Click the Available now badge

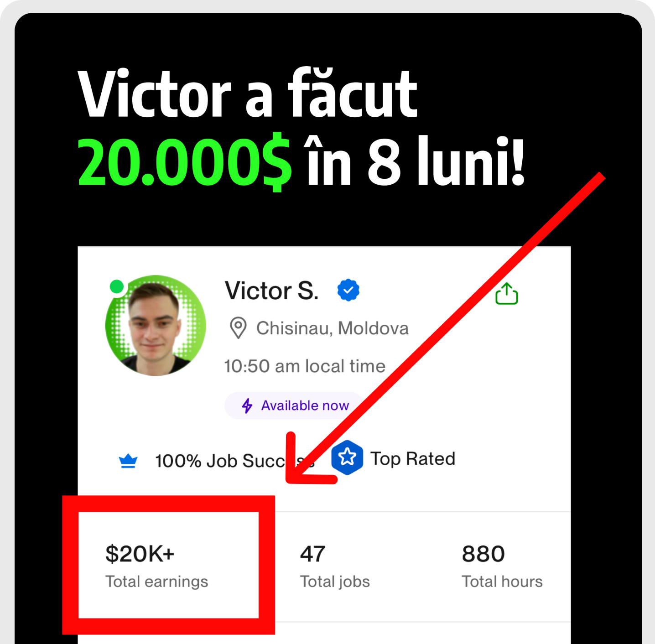pyautogui.click(x=294, y=405)
